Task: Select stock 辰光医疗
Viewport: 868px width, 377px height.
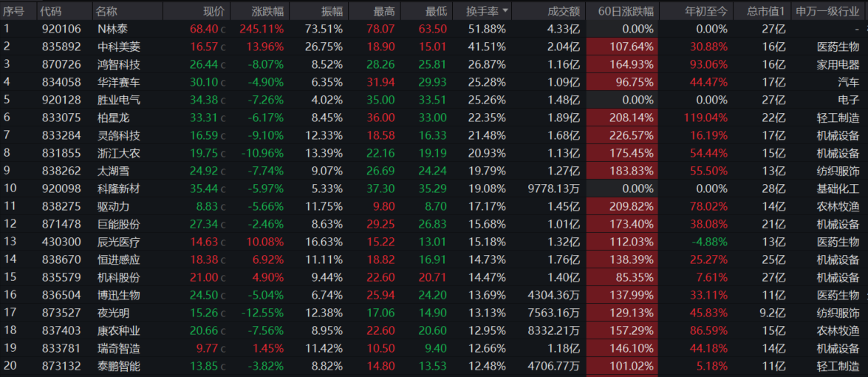Action: pos(118,242)
